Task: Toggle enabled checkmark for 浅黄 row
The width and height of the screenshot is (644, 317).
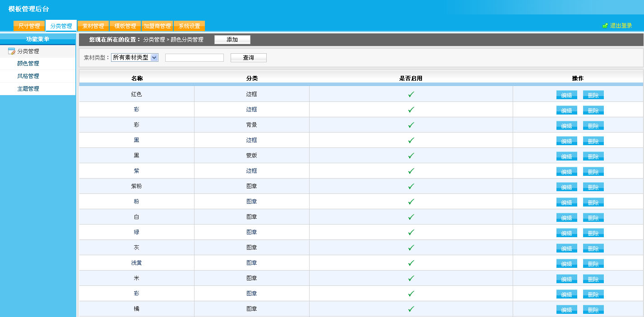Action: tap(411, 263)
